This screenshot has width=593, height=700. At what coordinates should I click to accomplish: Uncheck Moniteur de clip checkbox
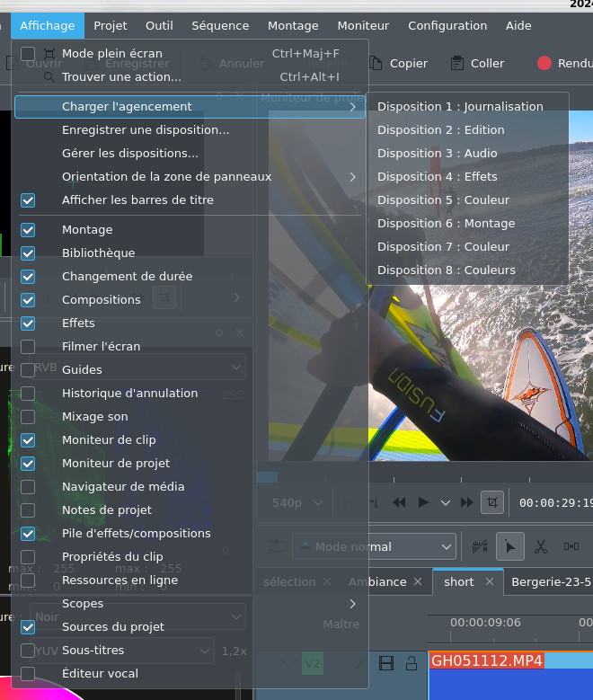coord(28,439)
